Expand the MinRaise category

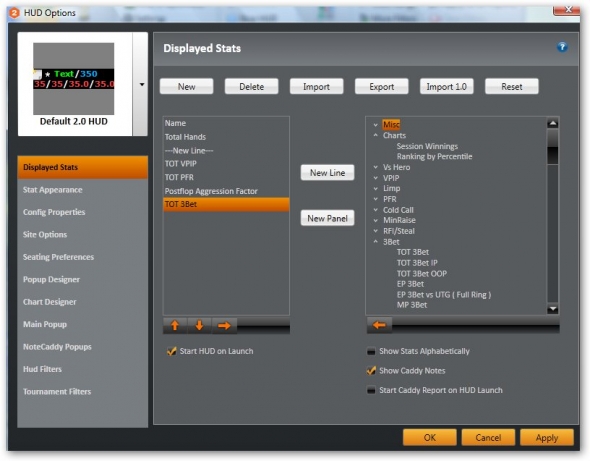(x=376, y=221)
